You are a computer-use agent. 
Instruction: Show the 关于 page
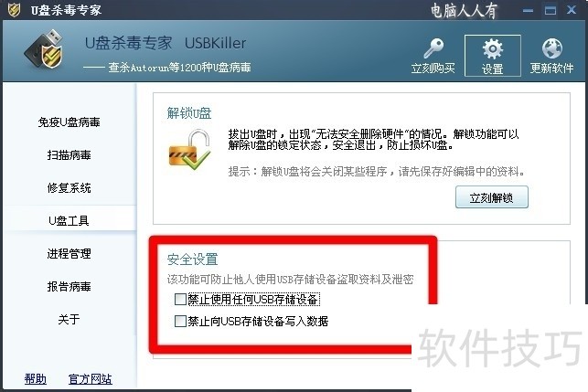click(69, 319)
